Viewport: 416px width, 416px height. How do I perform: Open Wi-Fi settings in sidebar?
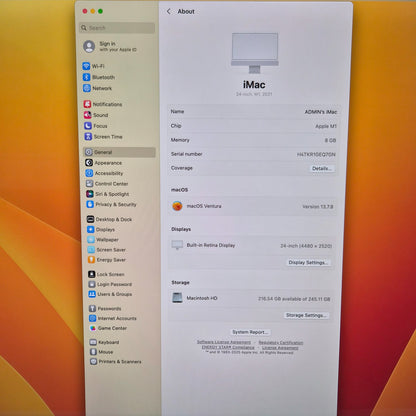94,66
